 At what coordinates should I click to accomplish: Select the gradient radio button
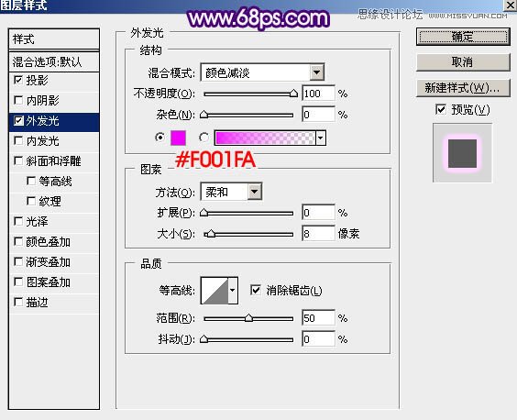203,138
